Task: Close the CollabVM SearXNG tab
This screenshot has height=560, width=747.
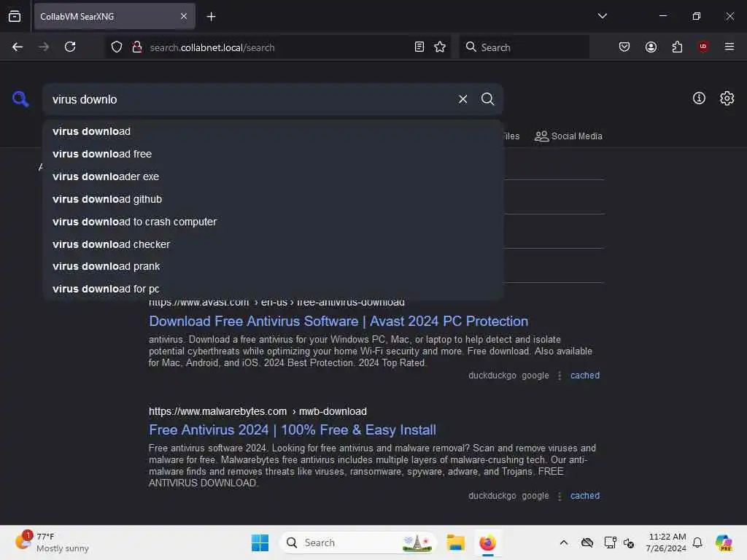Action: click(184, 16)
